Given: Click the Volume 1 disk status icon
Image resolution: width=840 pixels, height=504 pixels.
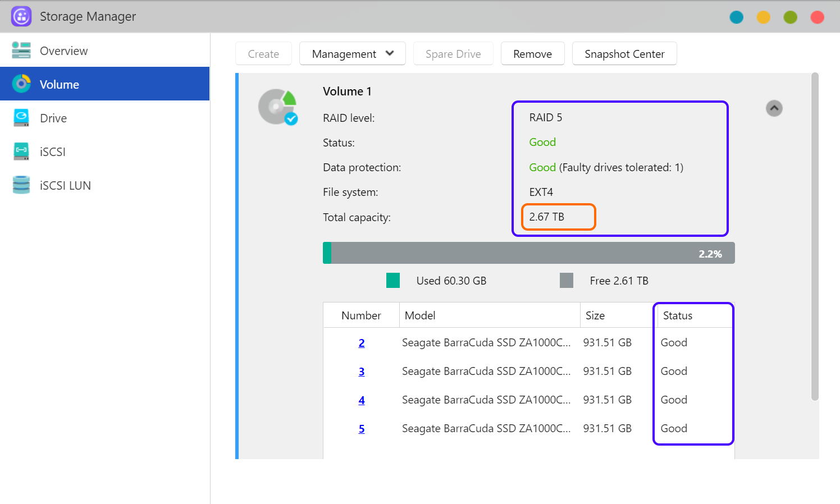Looking at the screenshot, I should [278, 107].
